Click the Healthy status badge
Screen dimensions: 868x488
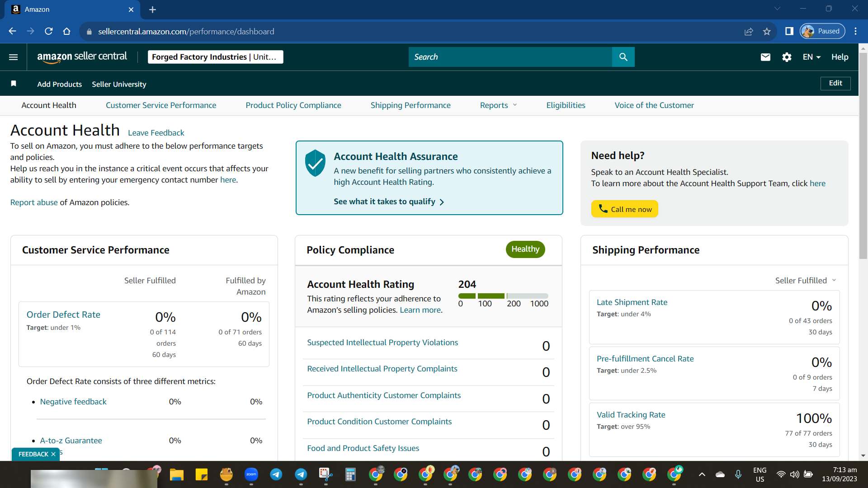pos(525,249)
